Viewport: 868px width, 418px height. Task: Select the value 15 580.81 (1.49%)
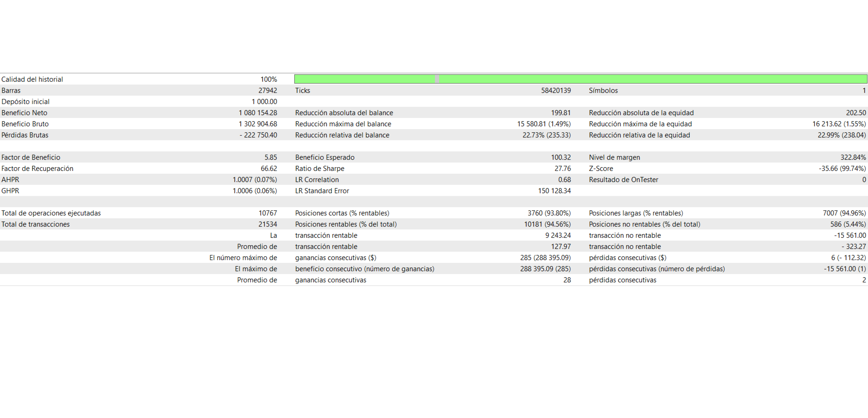(544, 124)
